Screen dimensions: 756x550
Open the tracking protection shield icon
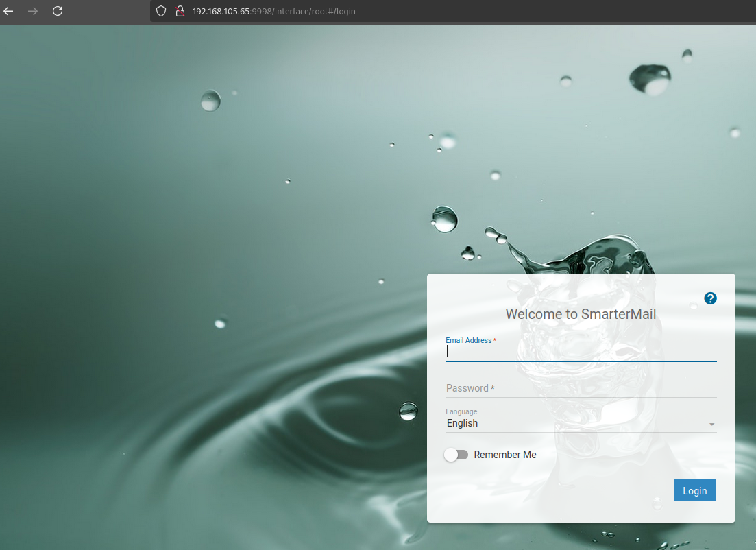(x=161, y=11)
